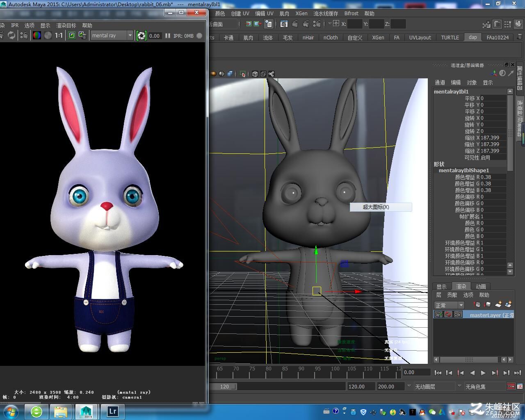
Task: Open the 正常 layer blend mode dropdown
Action: point(449,305)
